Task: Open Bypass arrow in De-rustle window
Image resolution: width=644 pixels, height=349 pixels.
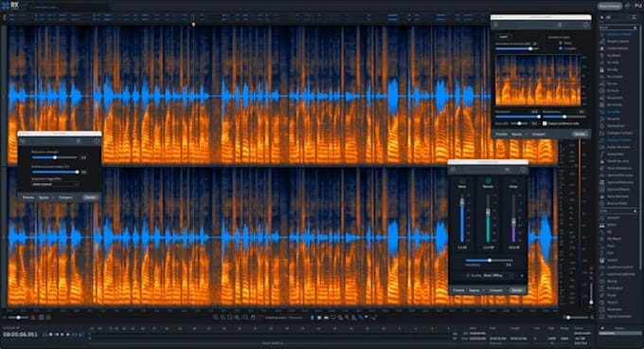Action: [53, 197]
